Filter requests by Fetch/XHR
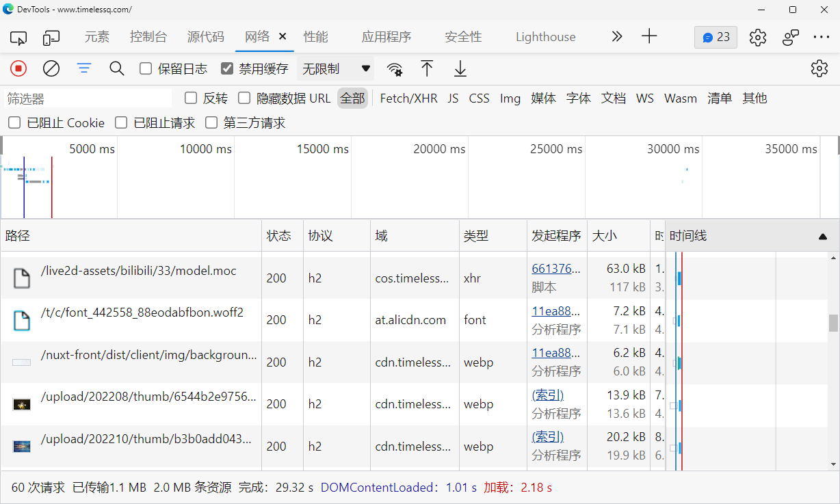This screenshot has height=504, width=840. coord(408,98)
